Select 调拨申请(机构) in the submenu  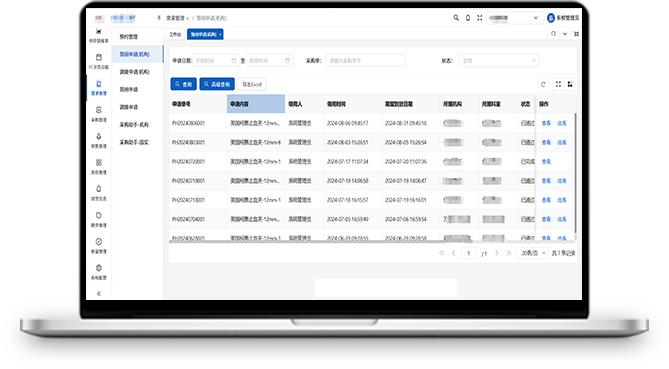pos(134,72)
